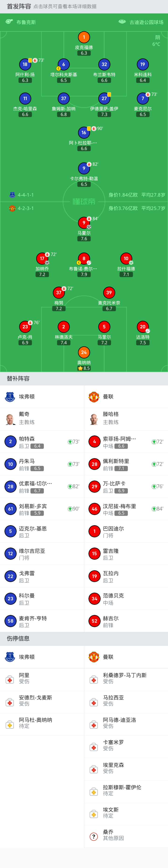
Task: Click the question mark icon beside 桑乔
Action: click(x=94, y=836)
